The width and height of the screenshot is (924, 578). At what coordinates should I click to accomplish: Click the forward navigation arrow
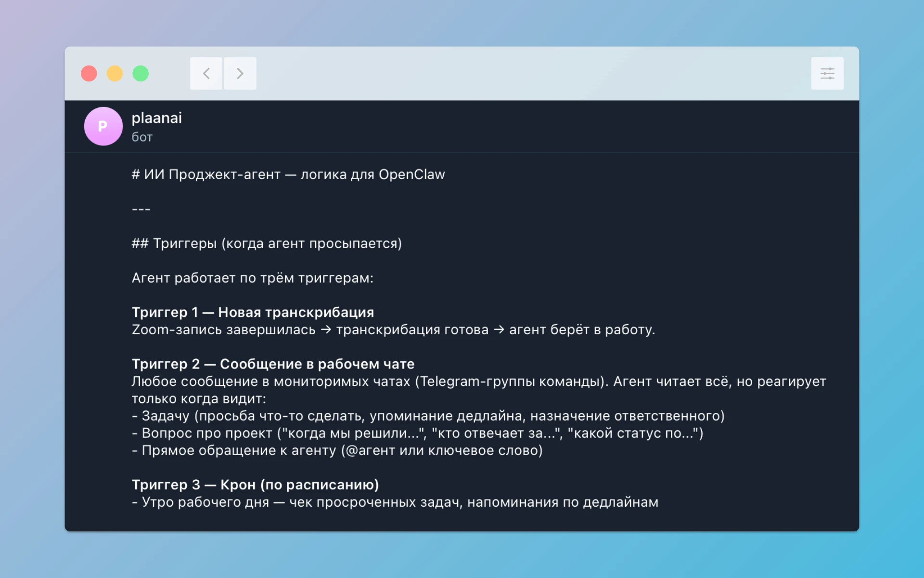(x=240, y=73)
